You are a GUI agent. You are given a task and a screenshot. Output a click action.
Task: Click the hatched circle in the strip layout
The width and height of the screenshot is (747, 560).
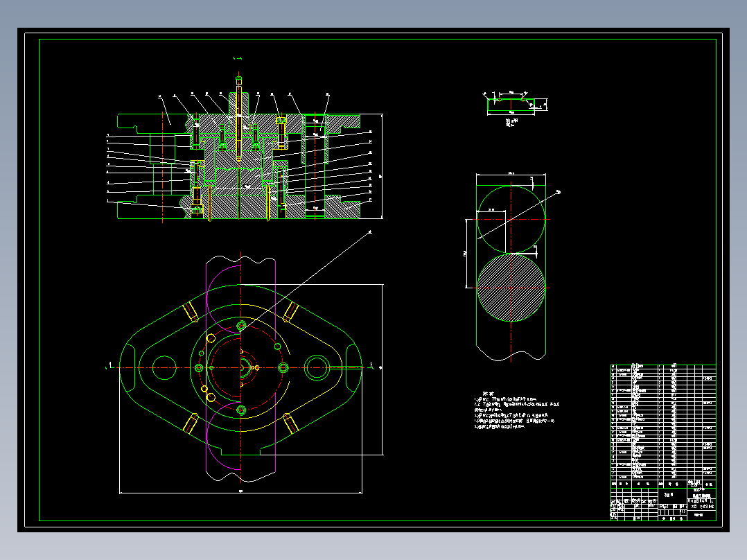coord(511,288)
